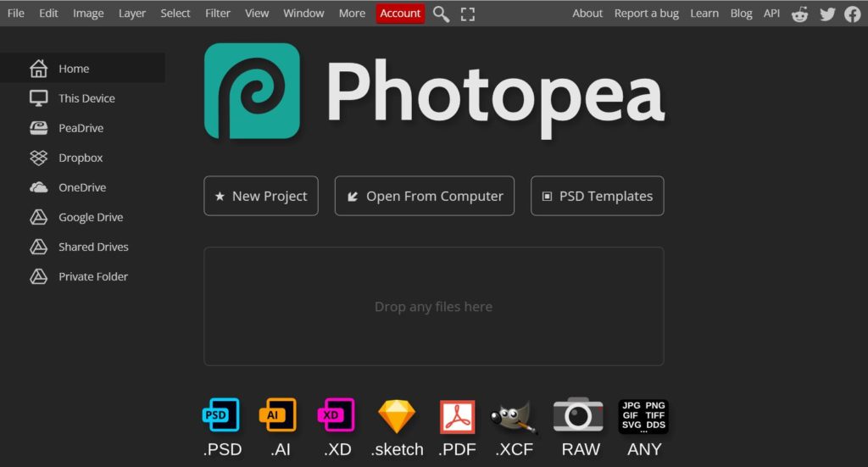Image resolution: width=868 pixels, height=467 pixels.
Task: Click the RAW camera icon
Action: coord(578,414)
